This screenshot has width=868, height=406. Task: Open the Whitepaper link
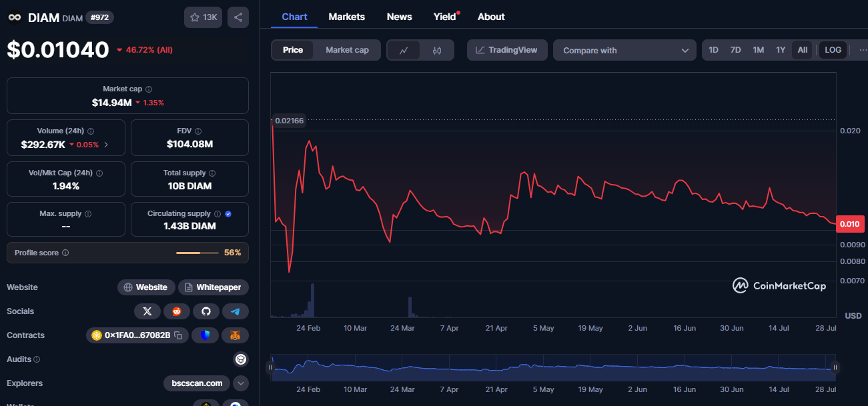pyautogui.click(x=213, y=287)
